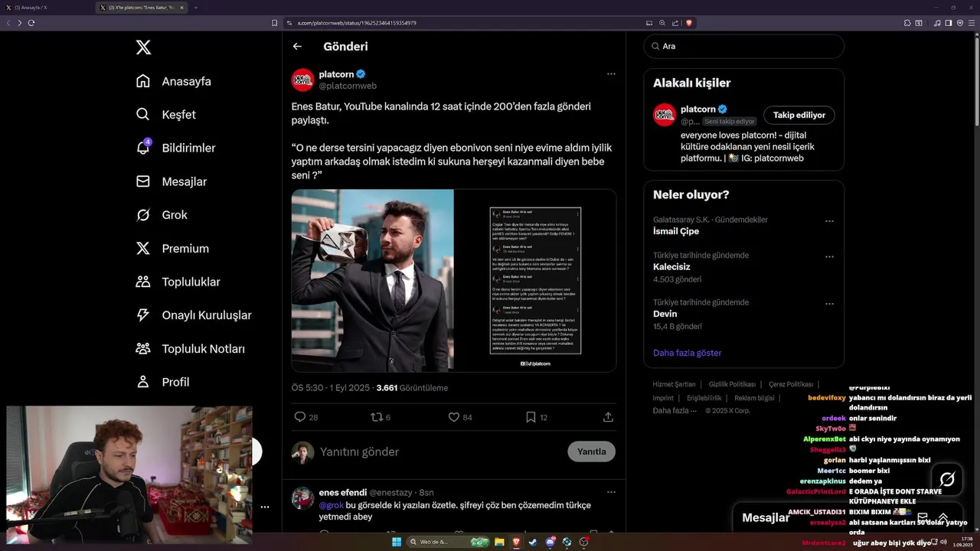Open the Kalecisiz trending topic
This screenshot has width=980, height=551.
(x=671, y=267)
